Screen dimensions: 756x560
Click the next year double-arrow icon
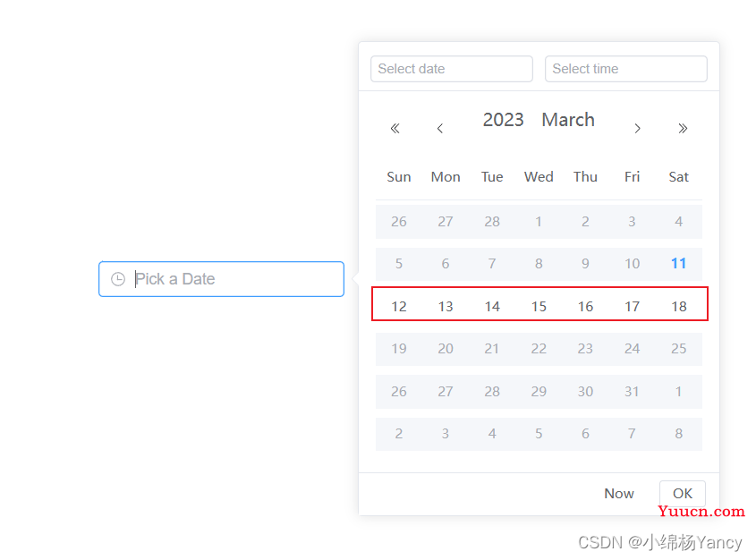(x=683, y=128)
